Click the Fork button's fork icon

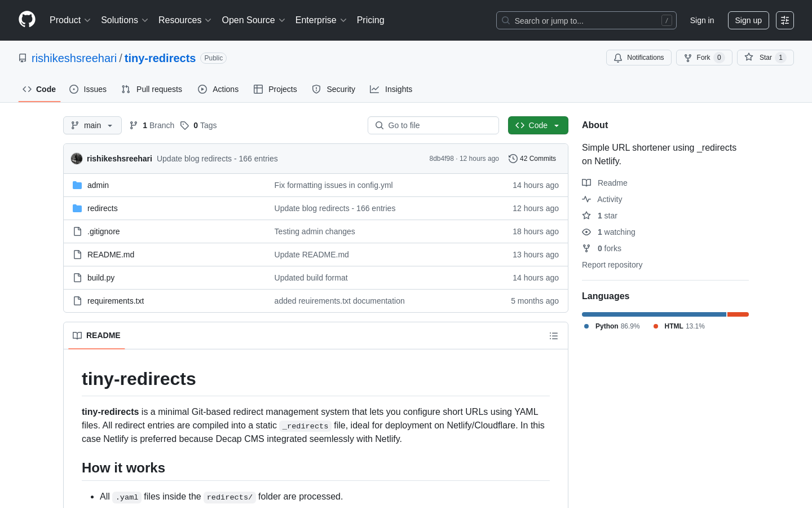click(688, 58)
